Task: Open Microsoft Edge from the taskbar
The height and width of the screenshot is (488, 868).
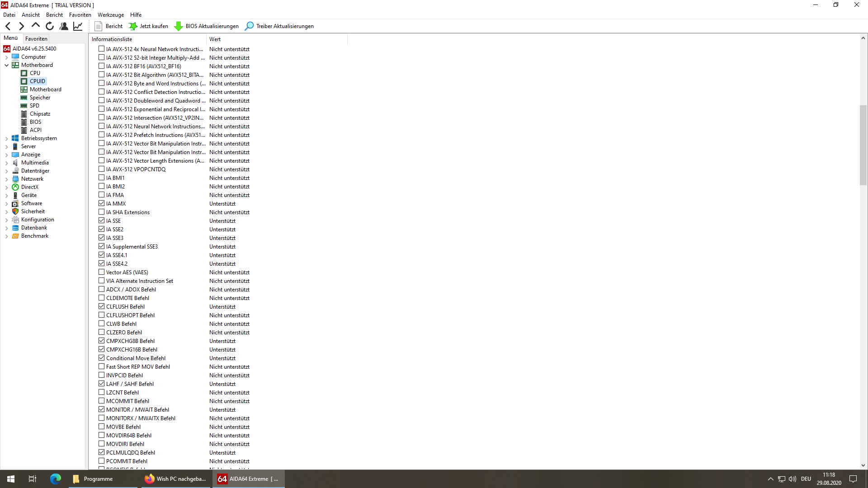Action: [x=55, y=479]
